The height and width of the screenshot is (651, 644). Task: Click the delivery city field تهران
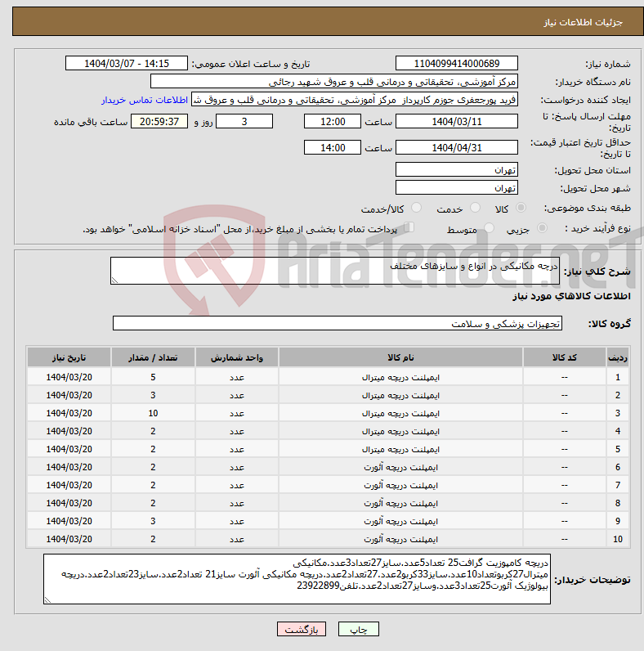coord(457,188)
